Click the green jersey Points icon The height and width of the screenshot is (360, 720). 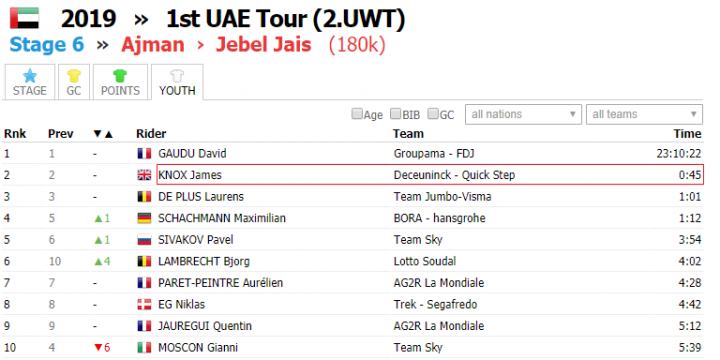(120, 76)
